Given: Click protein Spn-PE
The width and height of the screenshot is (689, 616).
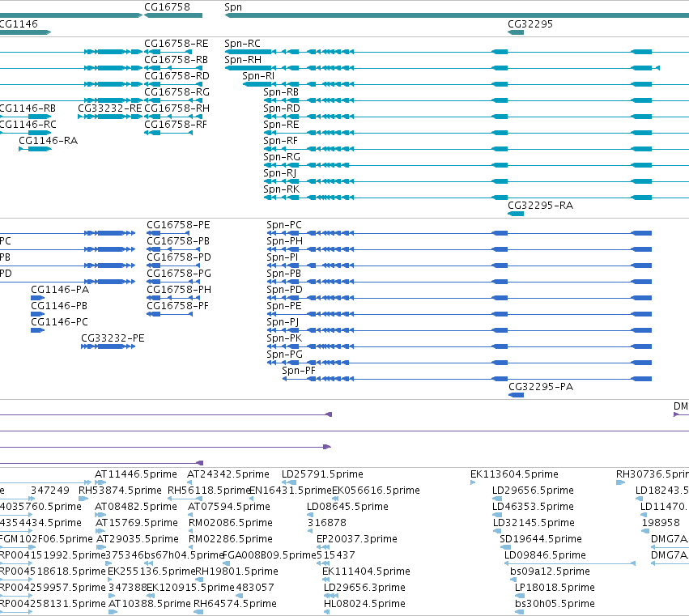Looking at the screenshot, I should pyautogui.click(x=284, y=306).
